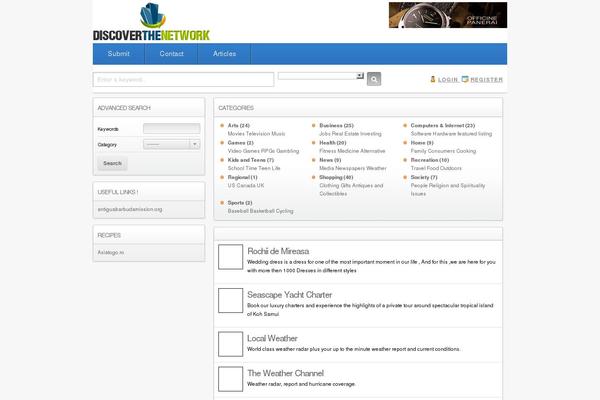Open the Health (20) category
The width and height of the screenshot is (600, 400).
pyautogui.click(x=333, y=143)
